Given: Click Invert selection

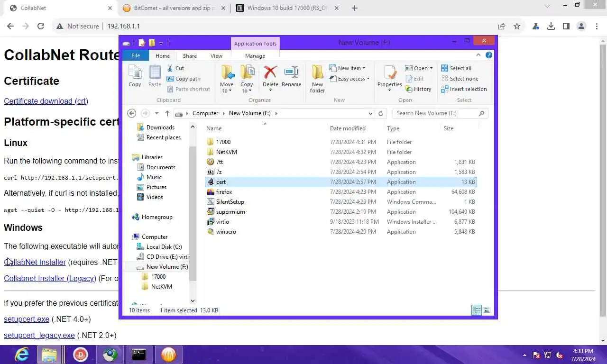Looking at the screenshot, I should pyautogui.click(x=464, y=89).
